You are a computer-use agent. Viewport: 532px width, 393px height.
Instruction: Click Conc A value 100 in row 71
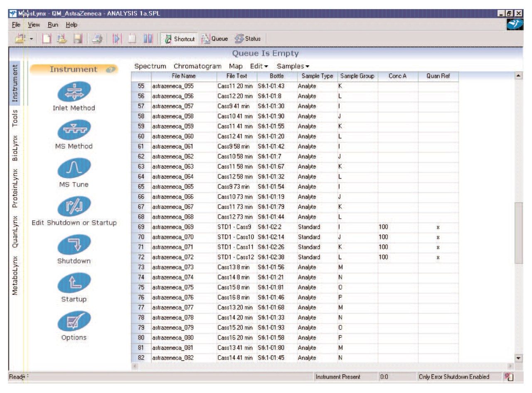(398, 247)
